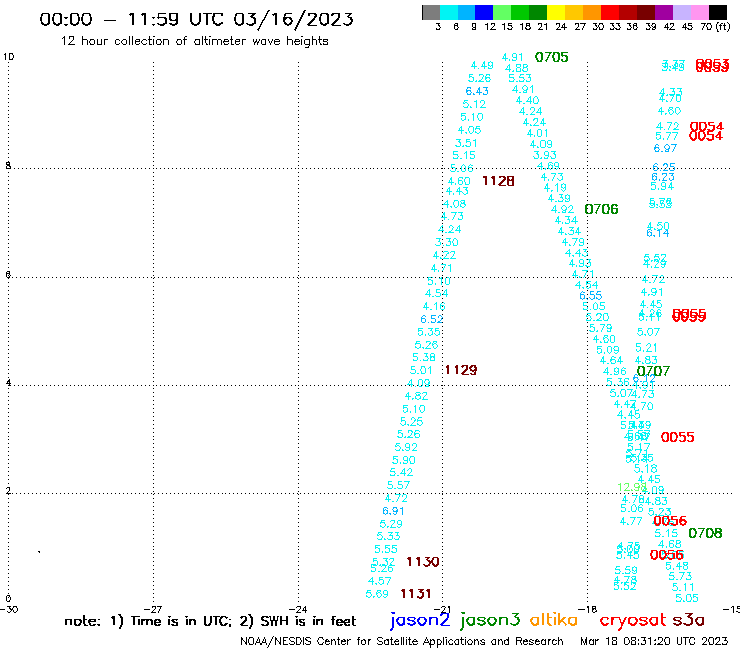Click the wave height value '6.43'
This screenshot has width=740, height=650.
click(x=477, y=91)
